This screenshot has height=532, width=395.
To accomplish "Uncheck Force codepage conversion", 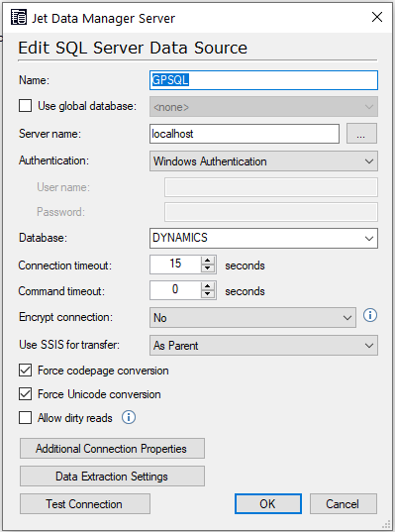I will [25, 371].
